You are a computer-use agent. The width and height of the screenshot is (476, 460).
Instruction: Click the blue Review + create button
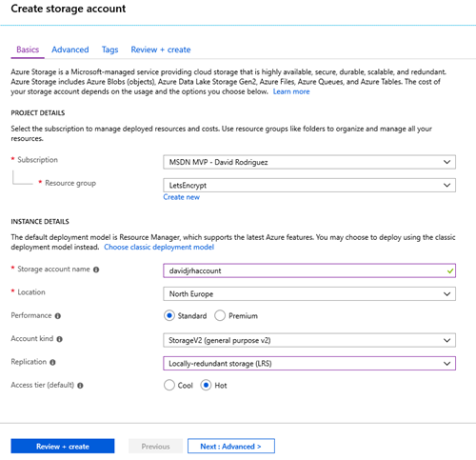point(63,446)
